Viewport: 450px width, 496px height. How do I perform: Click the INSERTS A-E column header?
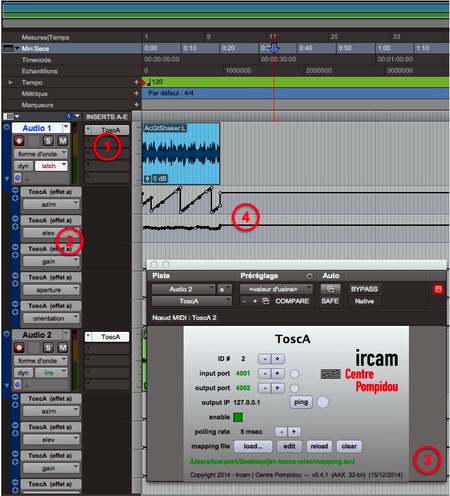point(107,117)
